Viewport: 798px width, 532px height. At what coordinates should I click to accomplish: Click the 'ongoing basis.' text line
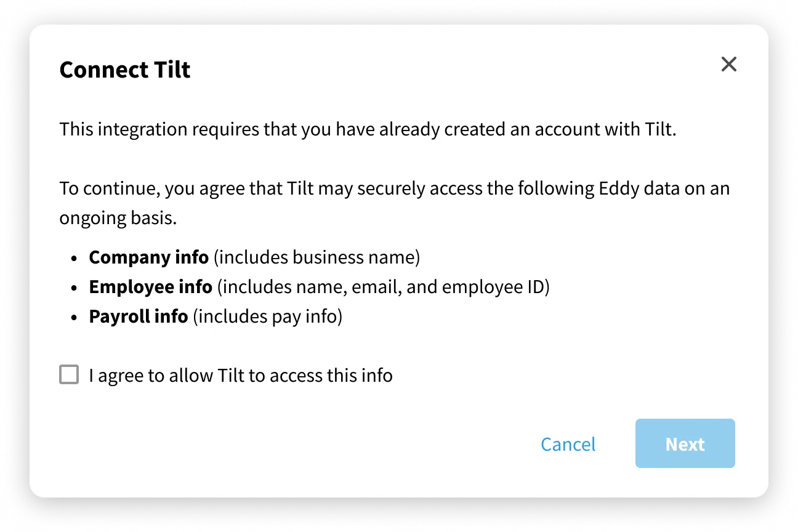point(118,218)
